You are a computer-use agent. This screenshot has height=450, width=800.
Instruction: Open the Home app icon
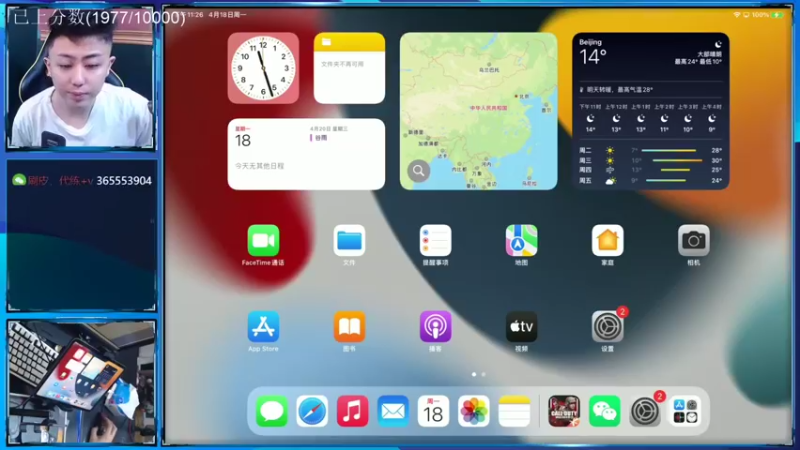click(x=607, y=240)
